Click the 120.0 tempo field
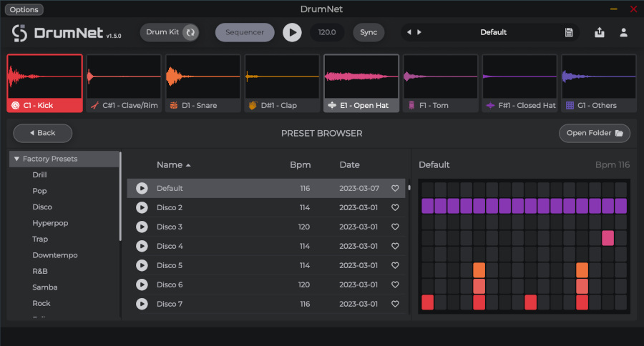Image resolution: width=644 pixels, height=346 pixels. [x=328, y=32]
